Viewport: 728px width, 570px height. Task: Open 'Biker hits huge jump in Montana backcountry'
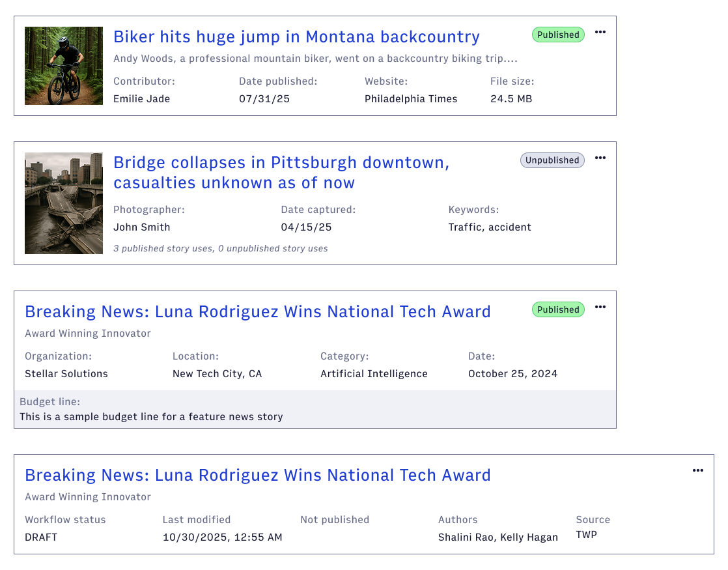click(x=296, y=36)
